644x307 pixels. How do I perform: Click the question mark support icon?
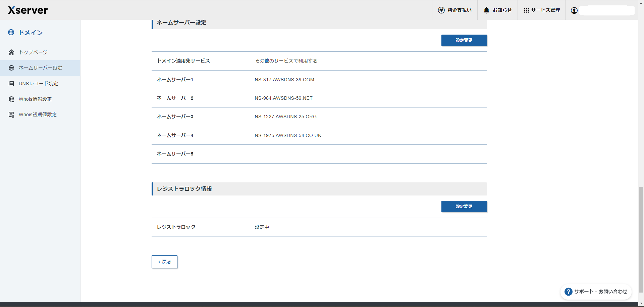pos(568,292)
